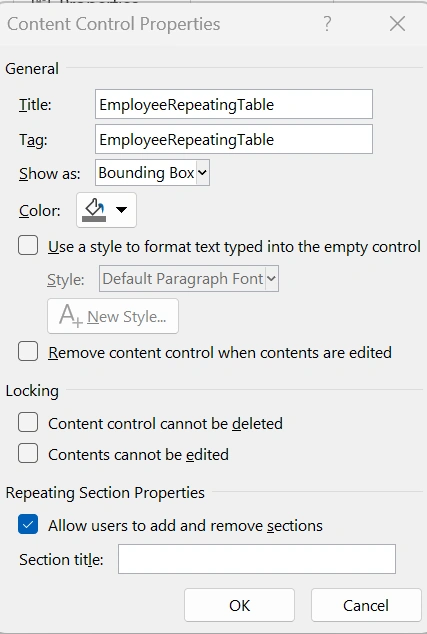Close the Content Control Properties dialog
Screen dimensions: 427x634
[397, 24]
